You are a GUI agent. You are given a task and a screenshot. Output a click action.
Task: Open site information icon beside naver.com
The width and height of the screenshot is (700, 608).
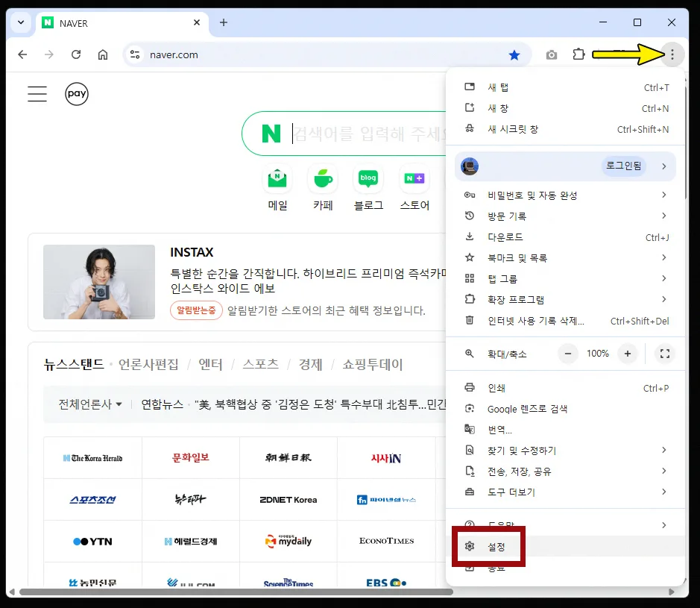click(x=135, y=54)
